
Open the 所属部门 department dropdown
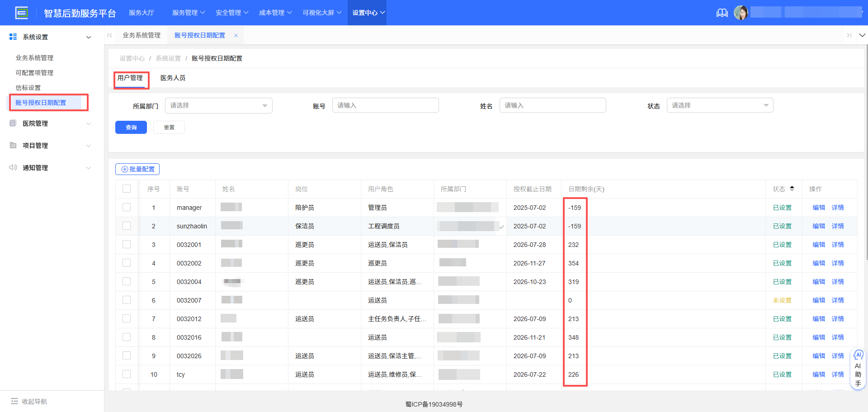(x=218, y=105)
